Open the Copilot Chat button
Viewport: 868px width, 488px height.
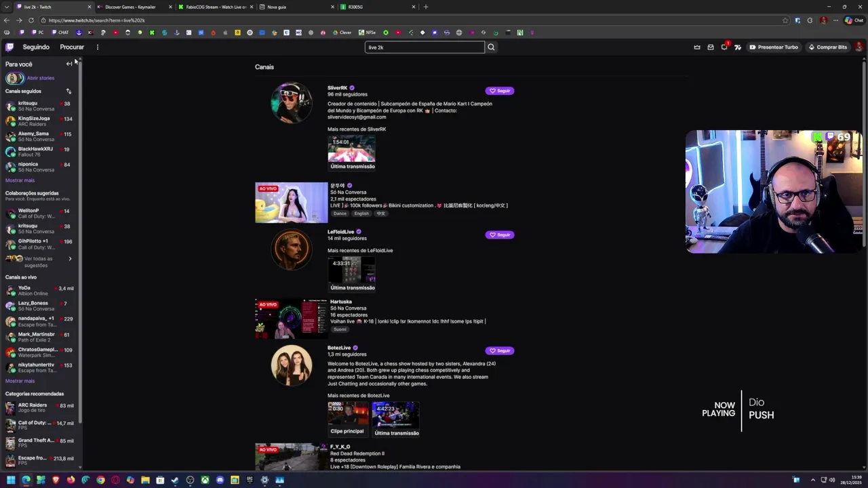coord(854,20)
